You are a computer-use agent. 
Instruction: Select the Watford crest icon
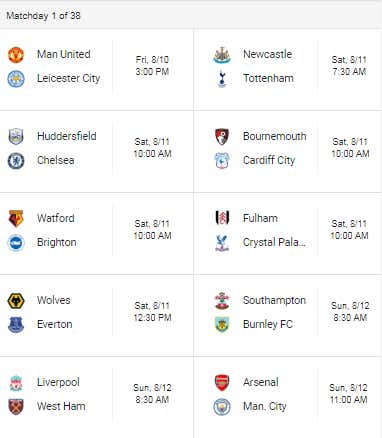click(16, 219)
